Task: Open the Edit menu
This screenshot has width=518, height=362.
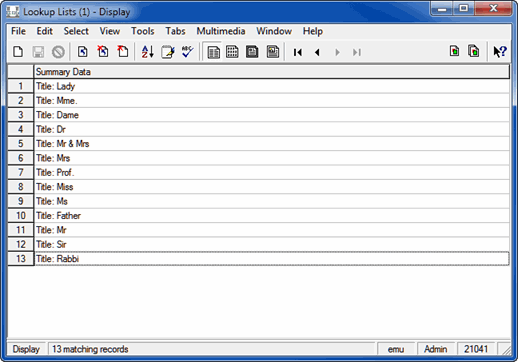Action: 45,31
